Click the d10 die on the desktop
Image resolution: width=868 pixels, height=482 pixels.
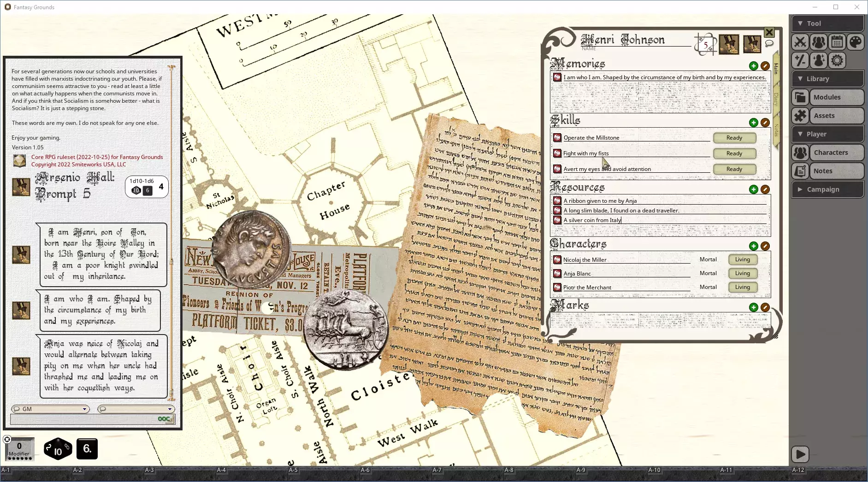(x=58, y=449)
